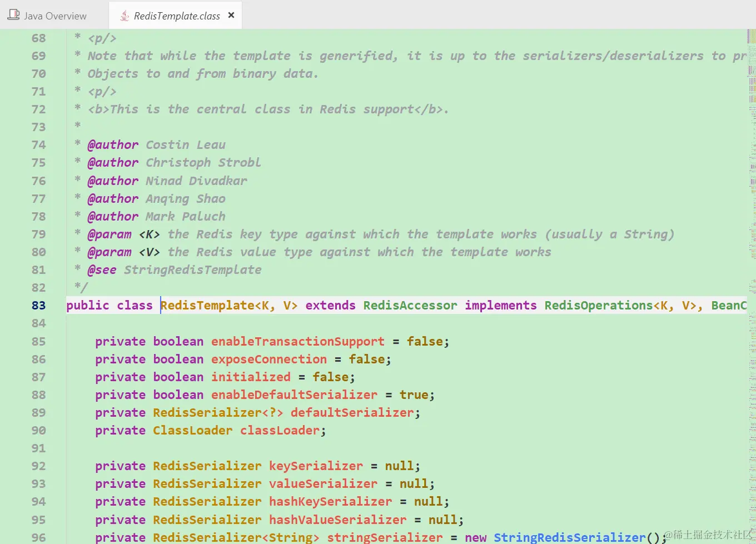Viewport: 756px width, 544px height.
Task: Click the @param <K> tag
Action: [123, 234]
